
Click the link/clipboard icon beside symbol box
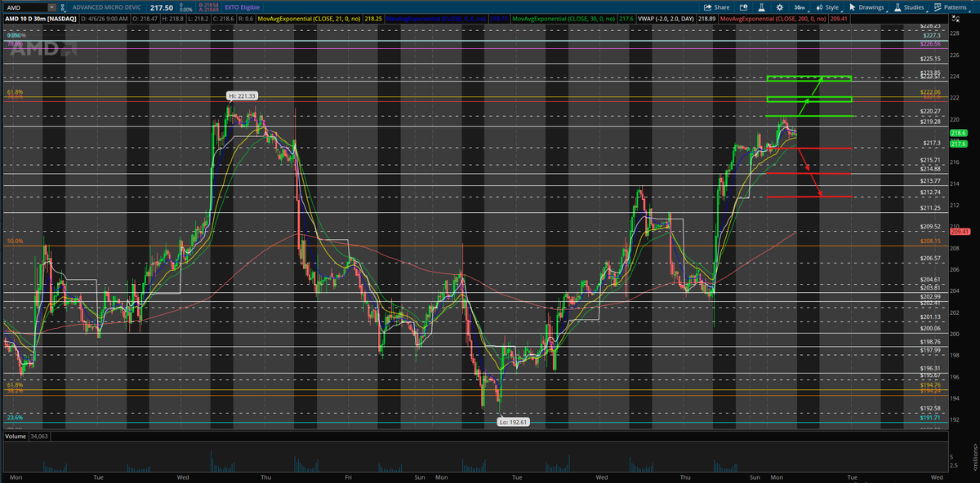pyautogui.click(x=63, y=7)
